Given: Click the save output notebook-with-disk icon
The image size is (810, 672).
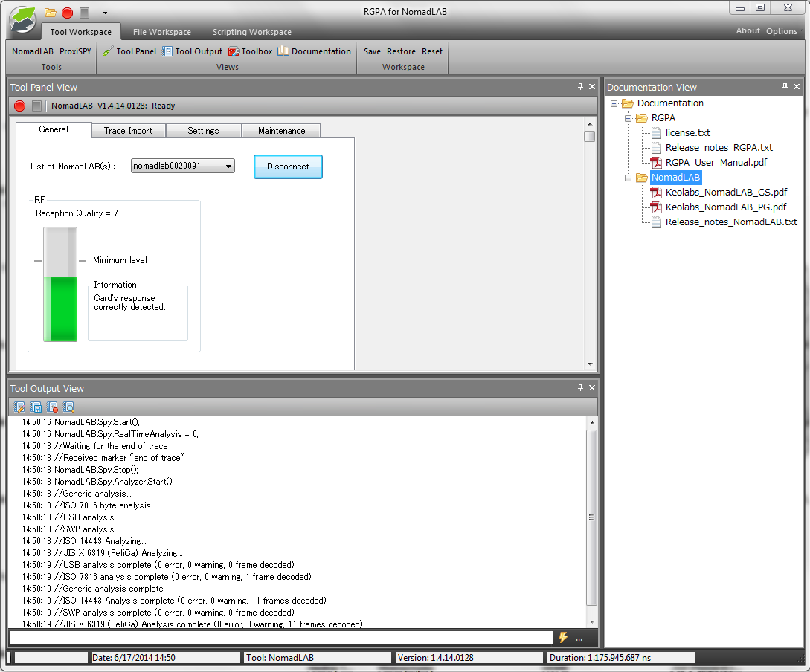Looking at the screenshot, I should (x=36, y=407).
